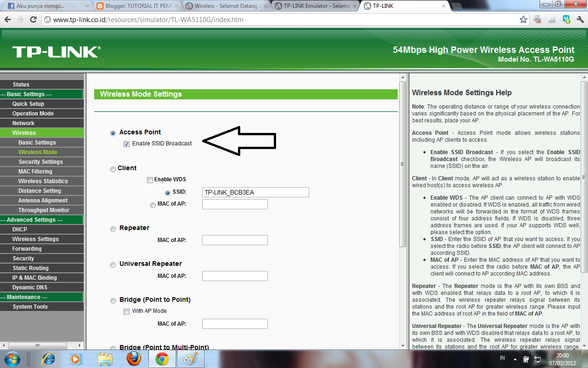The width and height of the screenshot is (588, 368).
Task: Select the Repeater radio button
Action: click(x=113, y=229)
